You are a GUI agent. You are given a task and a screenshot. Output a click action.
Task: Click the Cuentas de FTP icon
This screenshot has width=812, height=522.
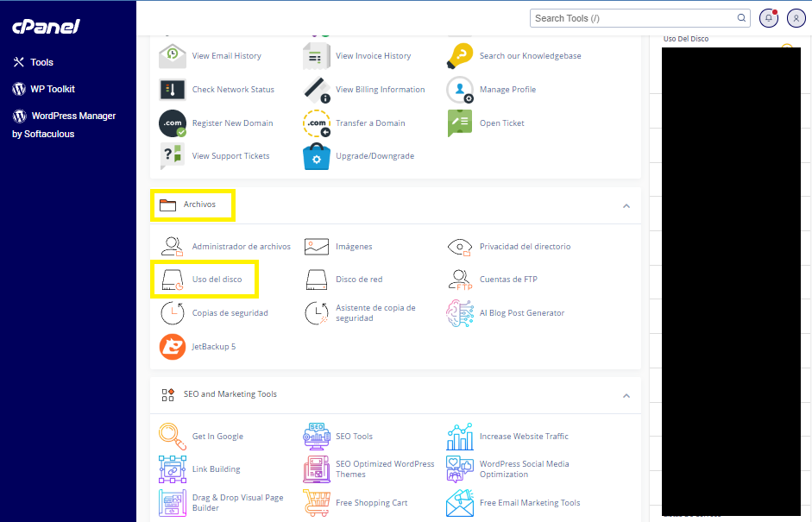click(460, 280)
